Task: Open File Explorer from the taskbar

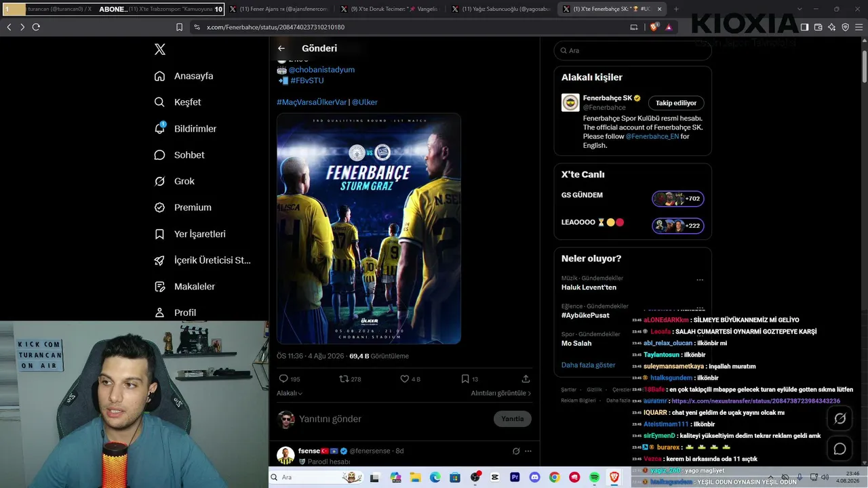Action: (x=415, y=478)
